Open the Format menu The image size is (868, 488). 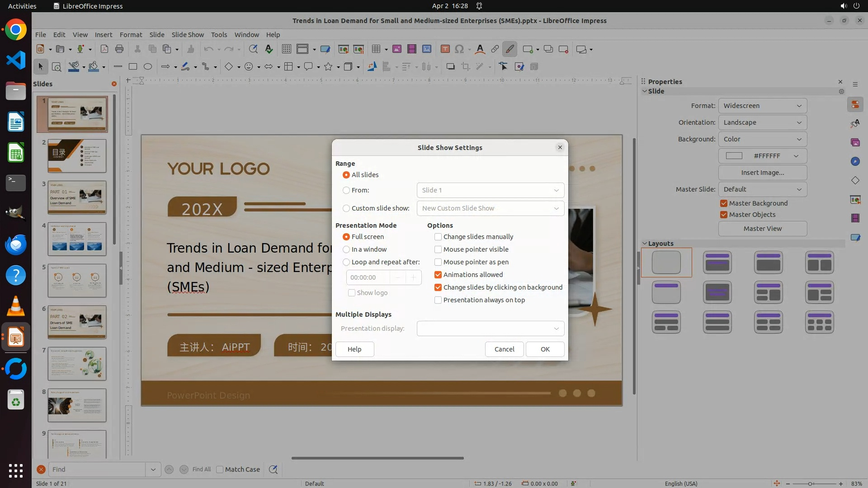pyautogui.click(x=131, y=35)
